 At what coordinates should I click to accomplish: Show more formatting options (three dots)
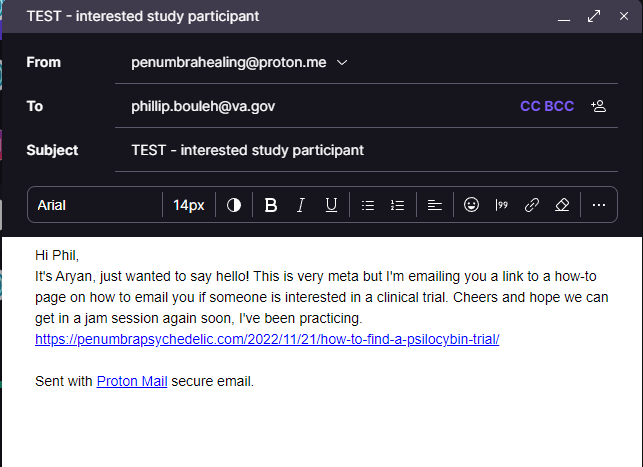pos(599,205)
